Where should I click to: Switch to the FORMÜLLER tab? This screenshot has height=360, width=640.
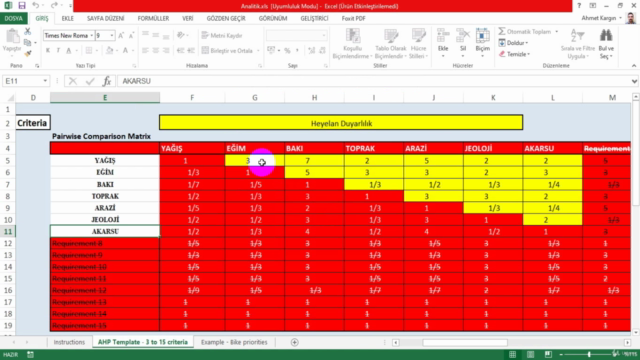(153, 18)
